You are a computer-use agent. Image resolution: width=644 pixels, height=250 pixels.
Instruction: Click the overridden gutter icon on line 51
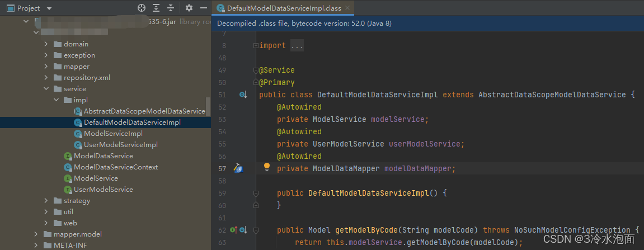click(x=243, y=95)
